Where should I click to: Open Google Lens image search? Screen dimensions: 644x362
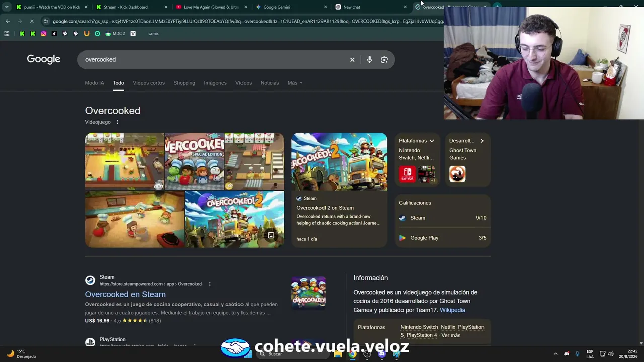pyautogui.click(x=384, y=60)
